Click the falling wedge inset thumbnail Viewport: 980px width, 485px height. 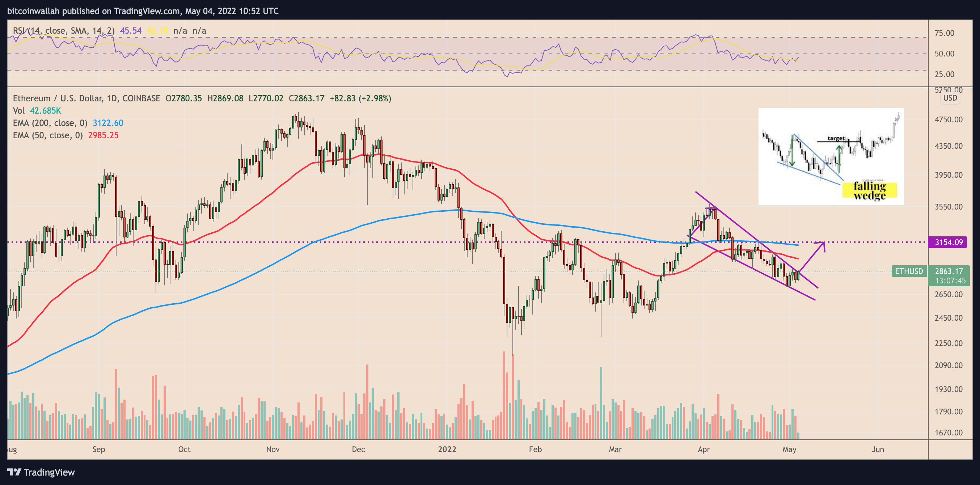[831, 156]
